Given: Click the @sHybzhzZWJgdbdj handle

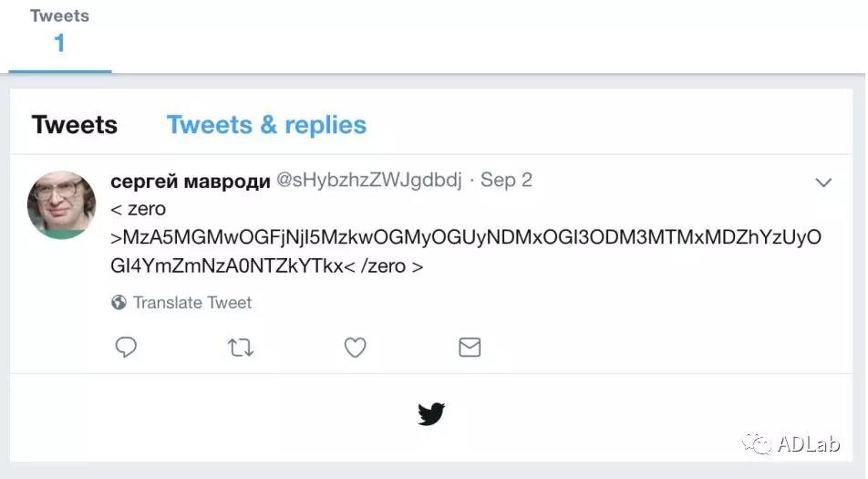Looking at the screenshot, I should [x=370, y=181].
